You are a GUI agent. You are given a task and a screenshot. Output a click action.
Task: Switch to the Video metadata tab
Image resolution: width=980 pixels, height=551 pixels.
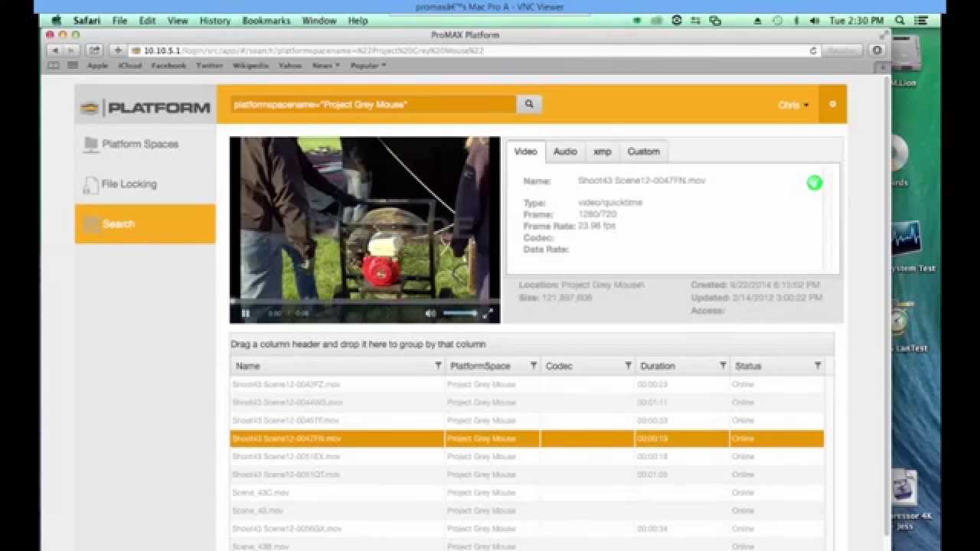pos(525,152)
